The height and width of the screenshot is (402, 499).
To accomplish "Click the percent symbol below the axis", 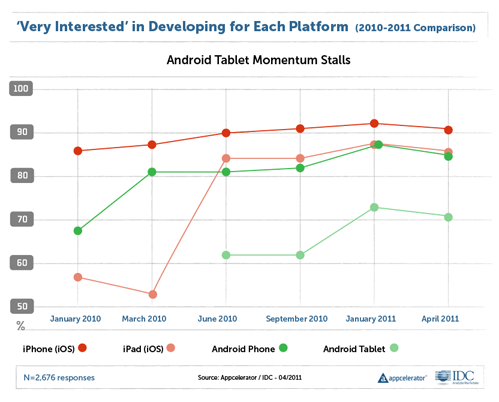I will (x=21, y=326).
